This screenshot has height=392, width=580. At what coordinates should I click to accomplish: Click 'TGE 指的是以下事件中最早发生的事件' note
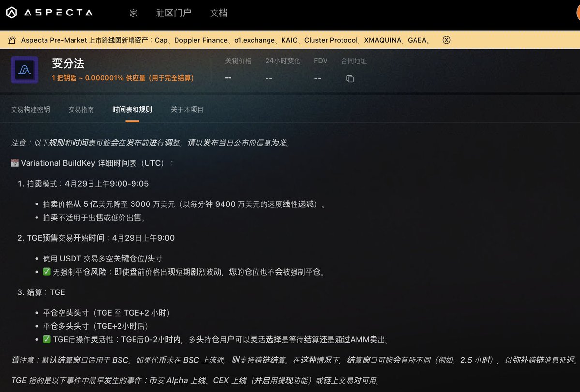point(196,380)
